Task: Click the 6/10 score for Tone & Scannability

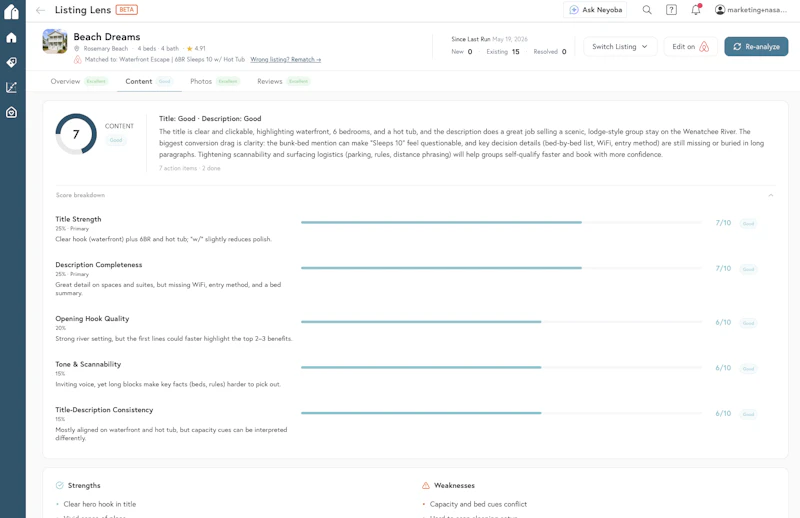Action: [x=723, y=367]
